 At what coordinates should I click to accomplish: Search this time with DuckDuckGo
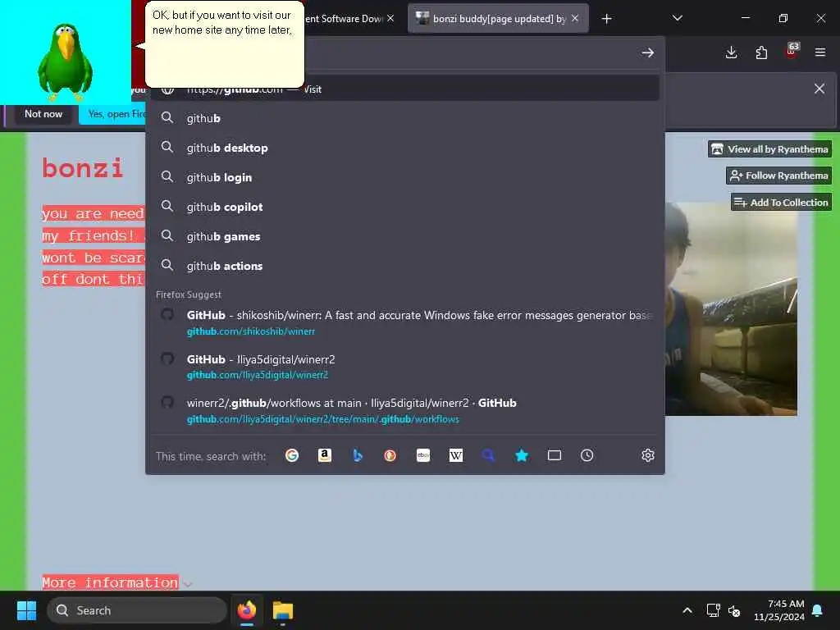click(390, 455)
